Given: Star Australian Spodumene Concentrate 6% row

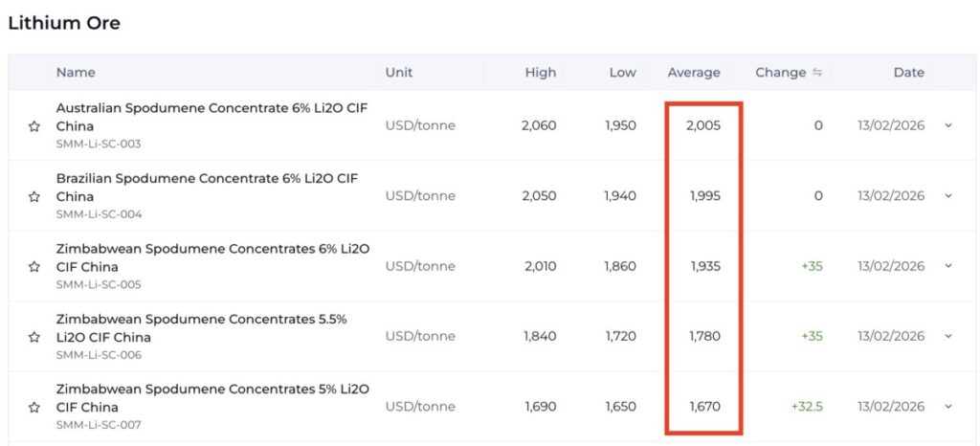Looking at the screenshot, I should (x=34, y=126).
